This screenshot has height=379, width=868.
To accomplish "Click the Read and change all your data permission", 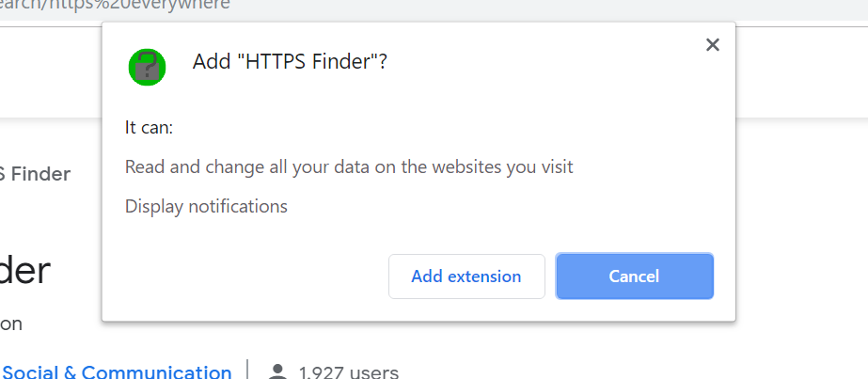I will click(349, 166).
